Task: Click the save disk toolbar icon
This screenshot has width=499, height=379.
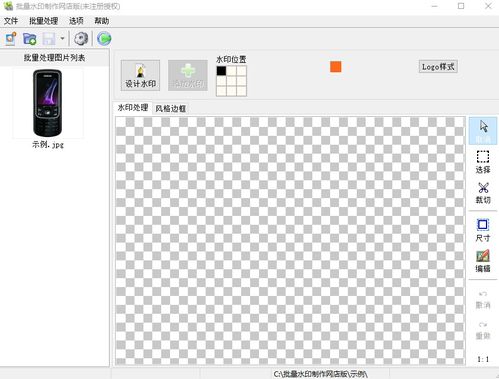Action: tap(48, 39)
